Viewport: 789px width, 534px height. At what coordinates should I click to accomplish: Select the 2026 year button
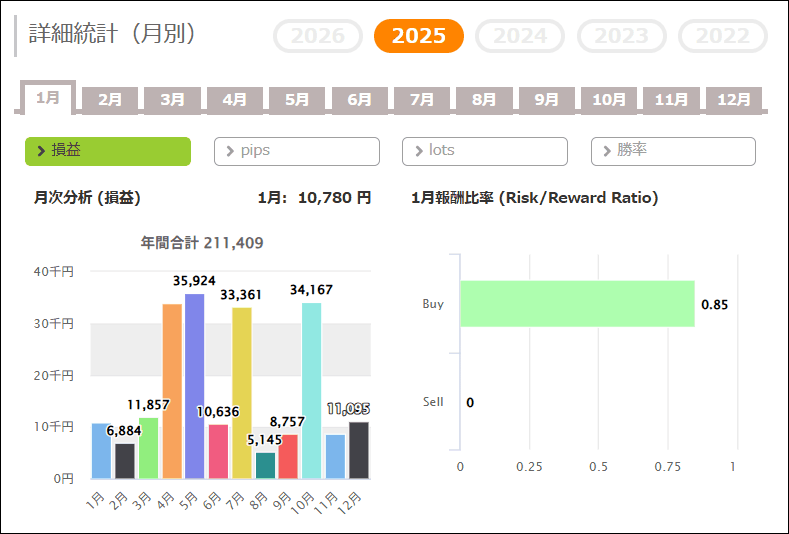tap(318, 36)
